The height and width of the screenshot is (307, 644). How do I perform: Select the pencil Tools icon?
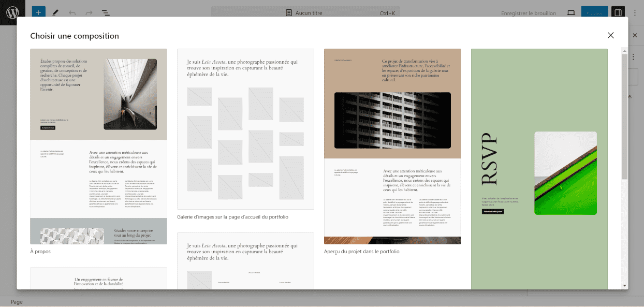point(55,12)
